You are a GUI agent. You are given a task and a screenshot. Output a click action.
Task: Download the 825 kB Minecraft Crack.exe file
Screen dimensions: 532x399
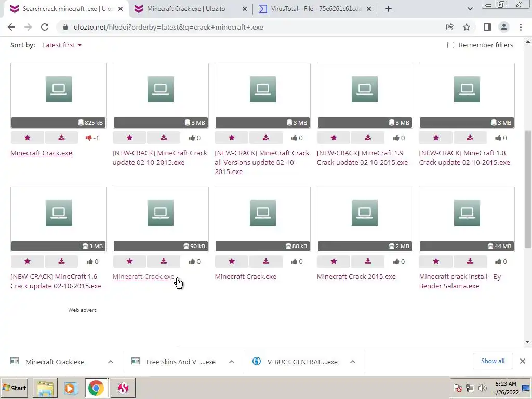point(61,138)
